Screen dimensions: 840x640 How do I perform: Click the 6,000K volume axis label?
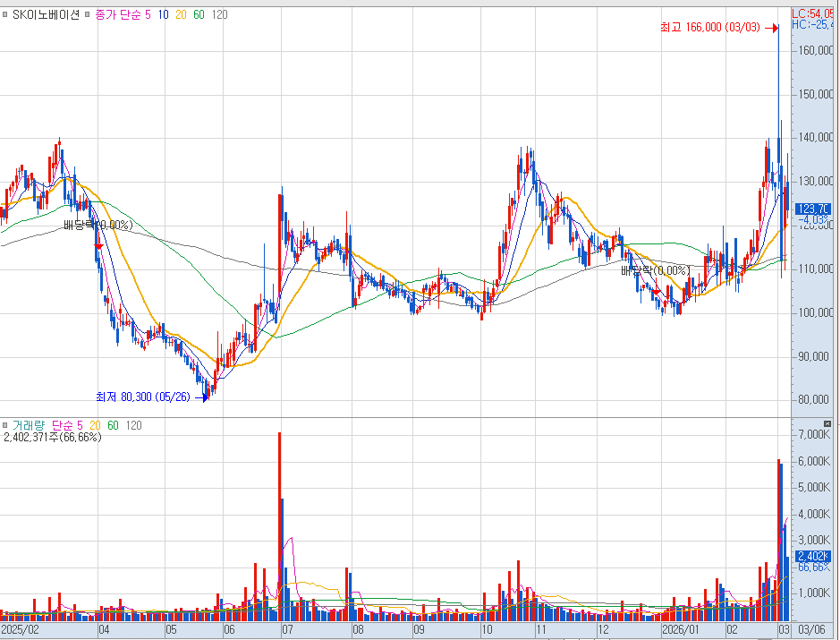pos(814,462)
